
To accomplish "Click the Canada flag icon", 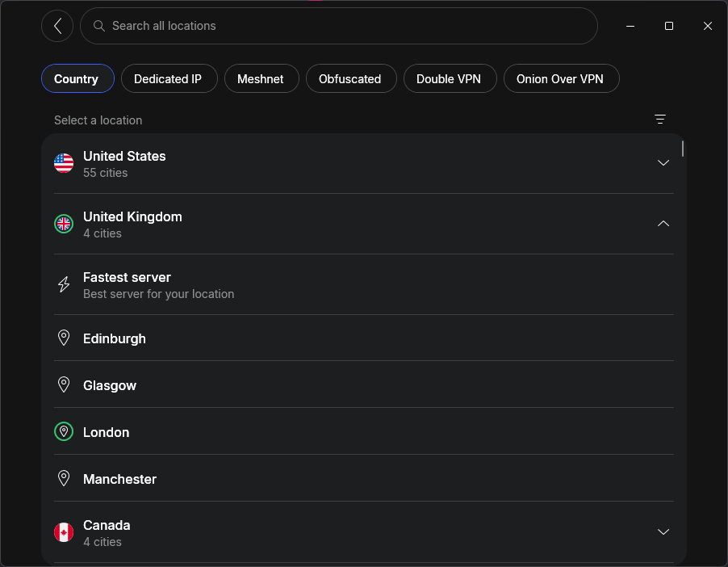I will click(x=64, y=532).
